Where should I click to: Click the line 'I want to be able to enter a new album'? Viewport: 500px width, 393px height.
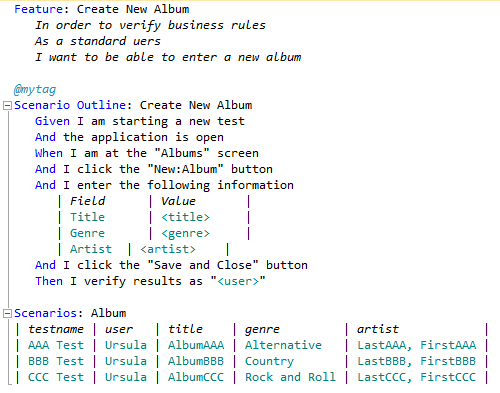[168, 57]
